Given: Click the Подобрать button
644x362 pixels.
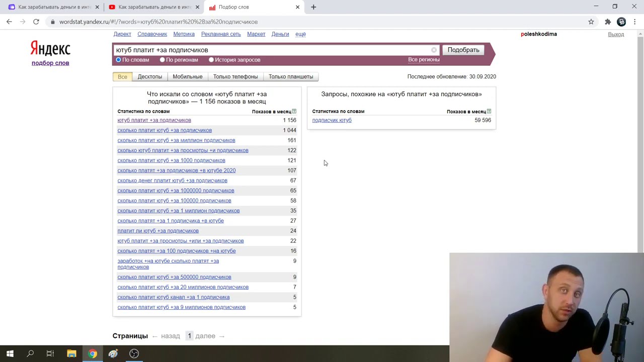Looking at the screenshot, I should (x=463, y=50).
